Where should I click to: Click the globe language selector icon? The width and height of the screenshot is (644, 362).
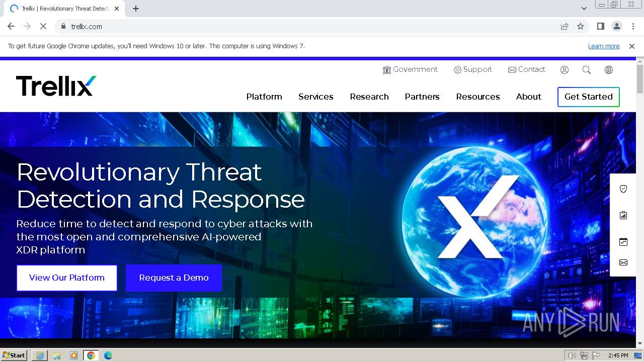609,70
